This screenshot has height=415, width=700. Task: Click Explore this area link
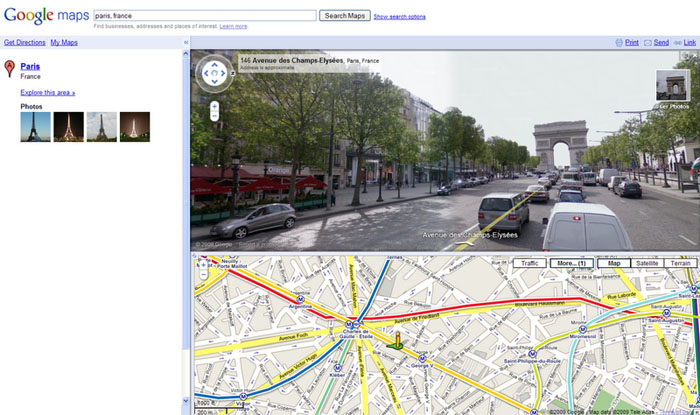pos(48,92)
